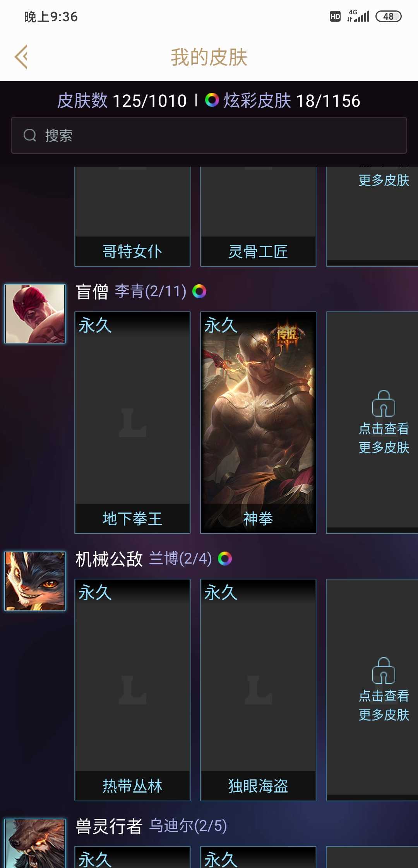Select the 独眼海盗 skin card
The height and width of the screenshot is (868, 418).
pos(258,690)
